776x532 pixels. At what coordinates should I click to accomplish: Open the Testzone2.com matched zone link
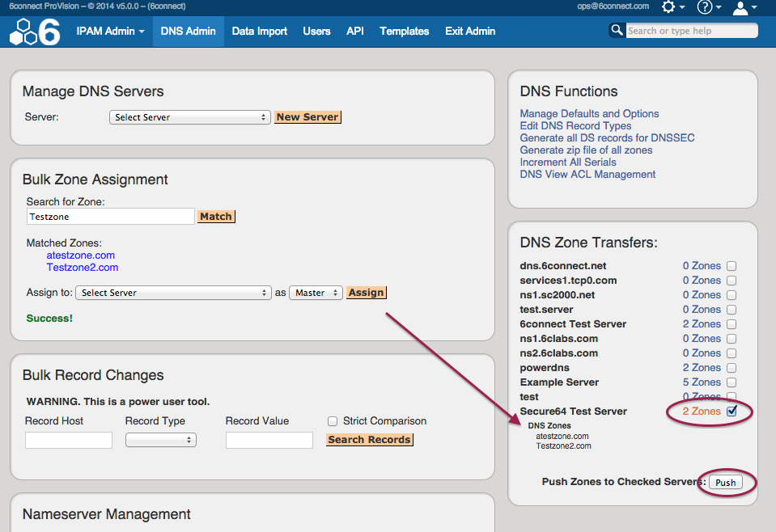coord(83,268)
